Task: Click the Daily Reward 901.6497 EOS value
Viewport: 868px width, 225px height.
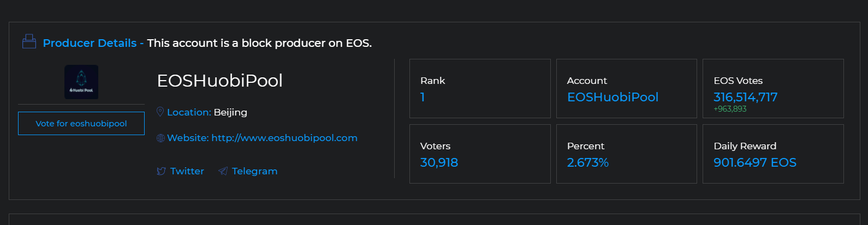Action: [x=754, y=162]
